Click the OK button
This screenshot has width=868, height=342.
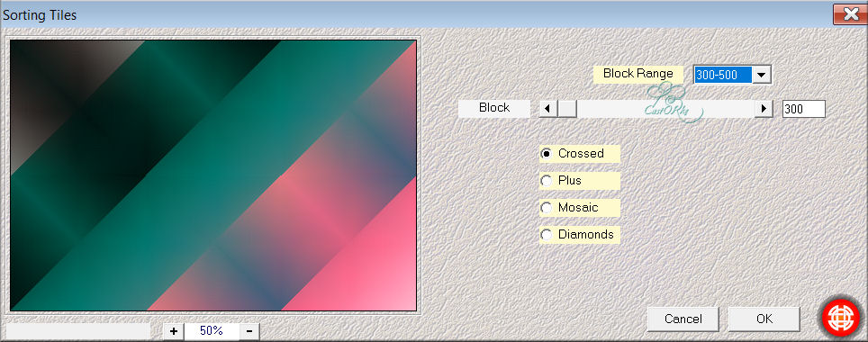[764, 319]
